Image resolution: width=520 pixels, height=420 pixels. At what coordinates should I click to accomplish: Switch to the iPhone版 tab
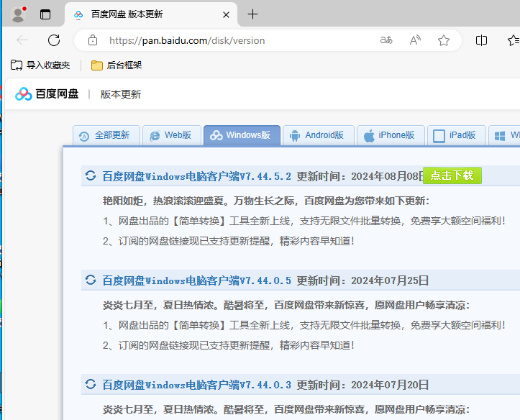pos(391,135)
